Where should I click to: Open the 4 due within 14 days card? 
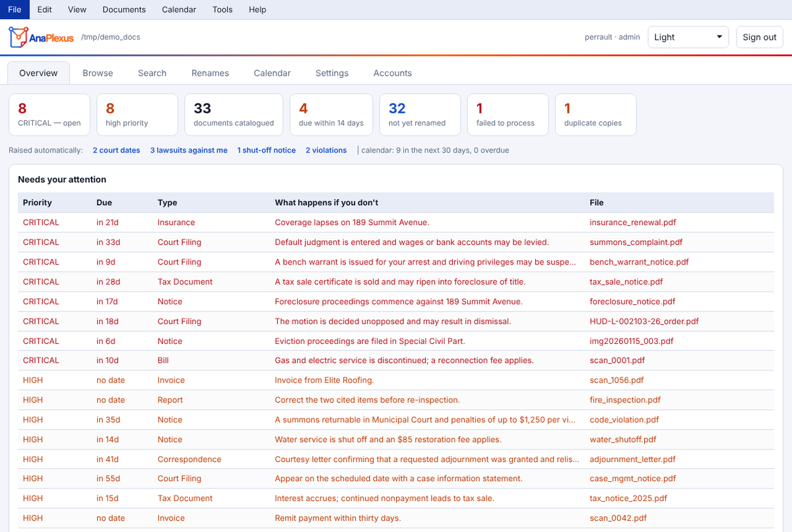click(x=331, y=115)
